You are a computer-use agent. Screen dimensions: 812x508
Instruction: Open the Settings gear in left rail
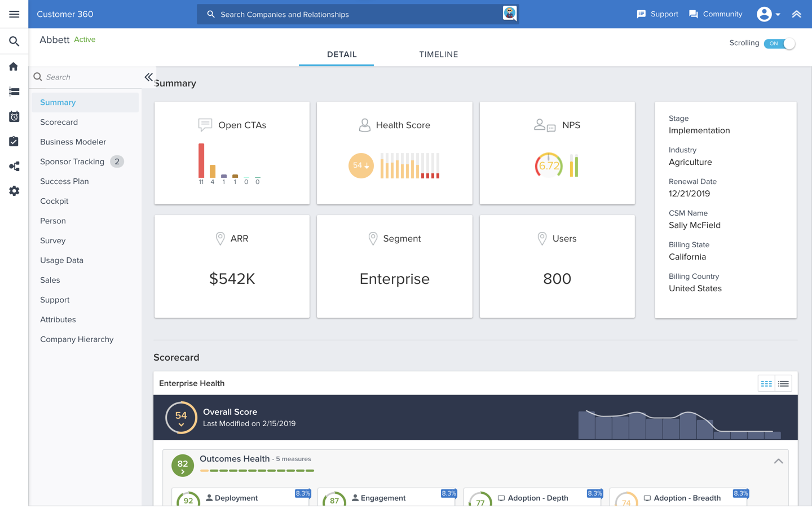click(x=14, y=191)
